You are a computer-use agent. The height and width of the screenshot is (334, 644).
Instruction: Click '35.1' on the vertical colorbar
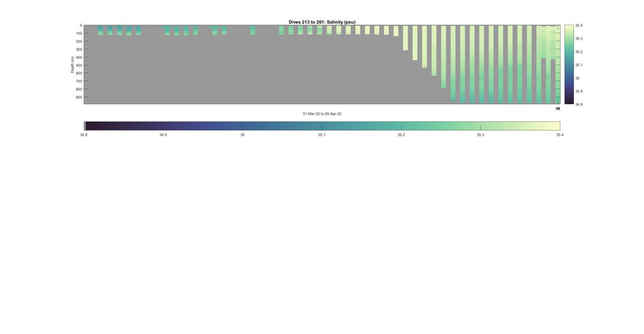[579, 65]
